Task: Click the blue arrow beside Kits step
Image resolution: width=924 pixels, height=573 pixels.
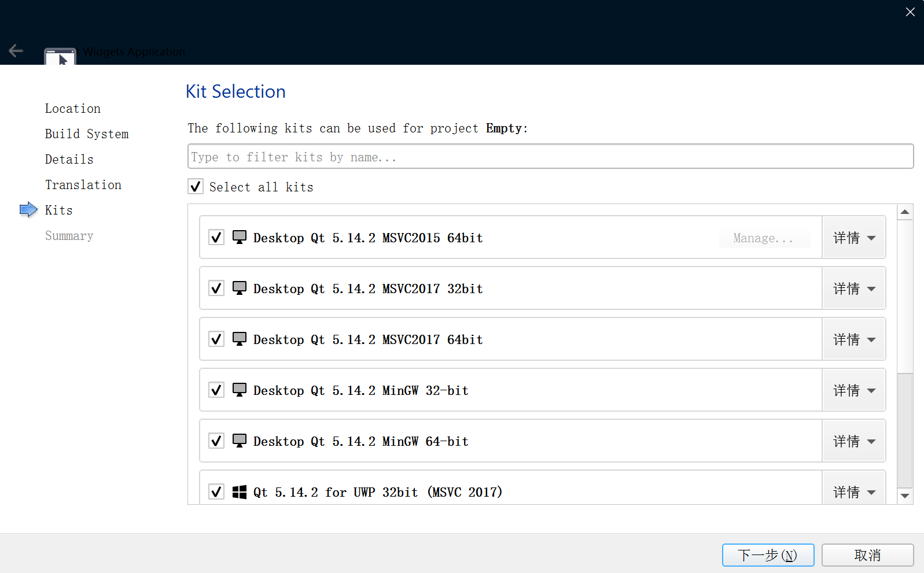Action: [28, 209]
